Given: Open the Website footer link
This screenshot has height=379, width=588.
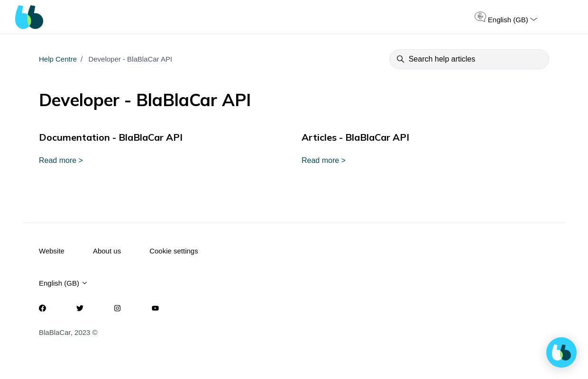Looking at the screenshot, I should (52, 251).
